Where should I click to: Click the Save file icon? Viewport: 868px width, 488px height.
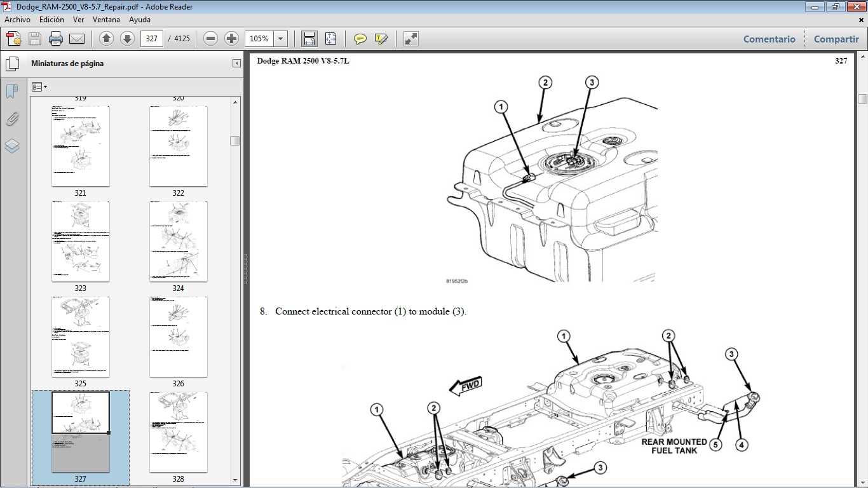tap(35, 39)
